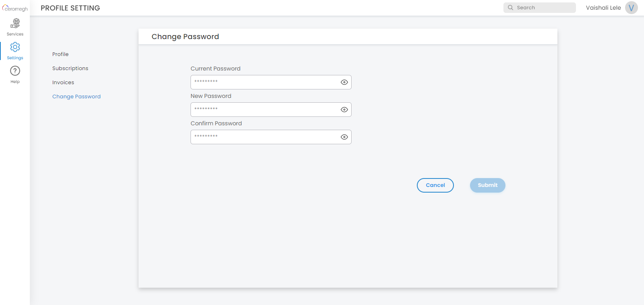Click into the Confirm Password field

[264, 137]
